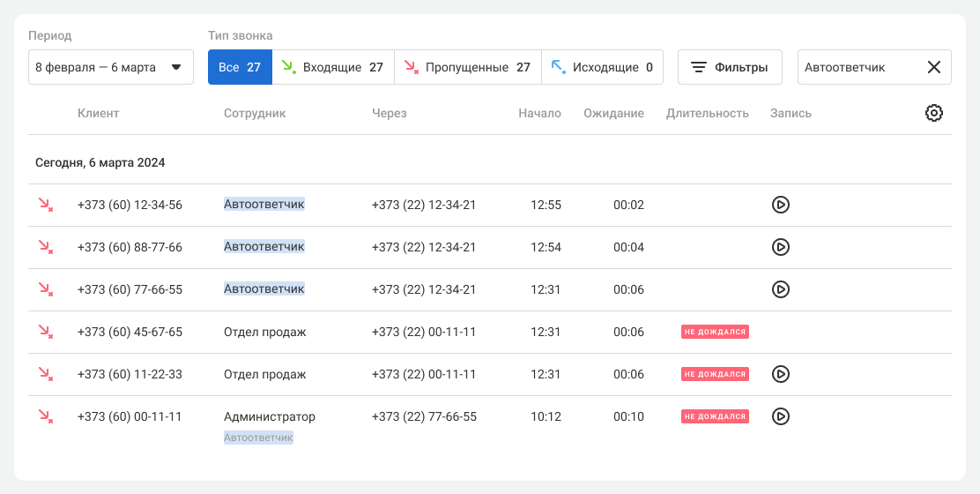Click Не дождался badge on 10:12 call
The width and height of the screenshot is (980, 494).
[x=714, y=416]
